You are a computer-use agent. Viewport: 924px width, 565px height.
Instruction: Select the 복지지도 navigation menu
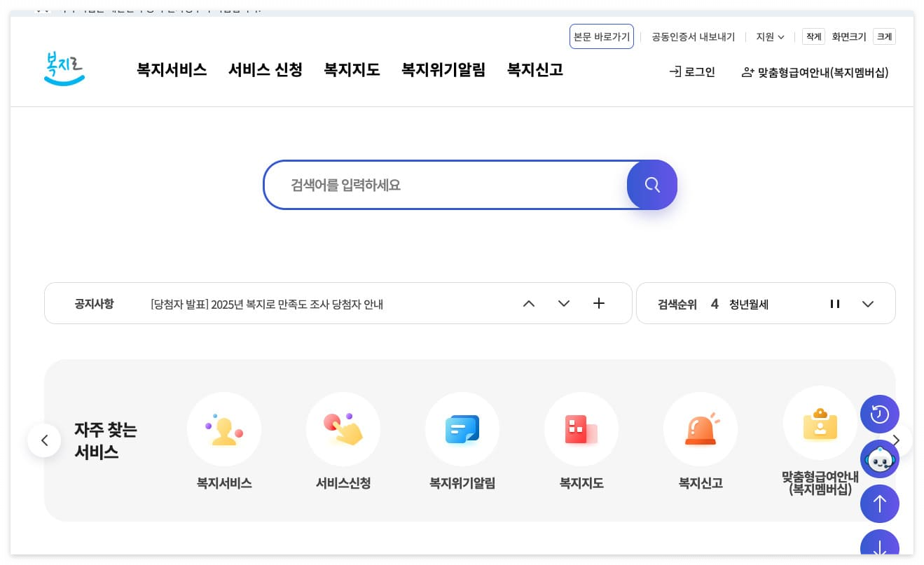352,69
